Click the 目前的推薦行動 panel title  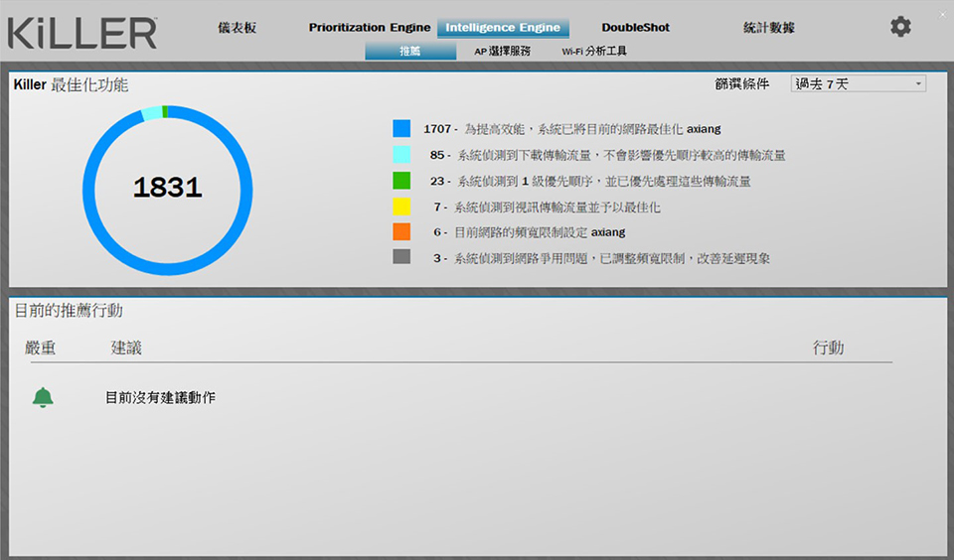pos(69,311)
